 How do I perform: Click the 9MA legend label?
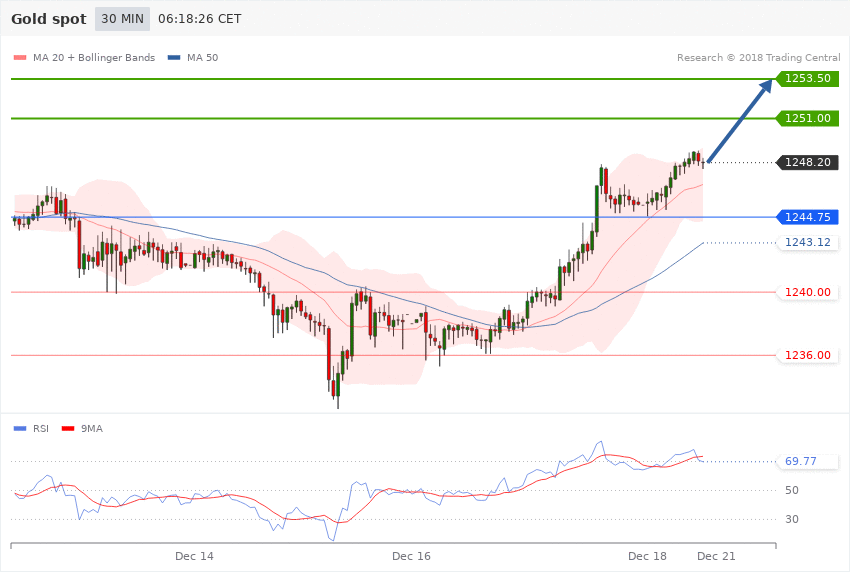tap(92, 429)
